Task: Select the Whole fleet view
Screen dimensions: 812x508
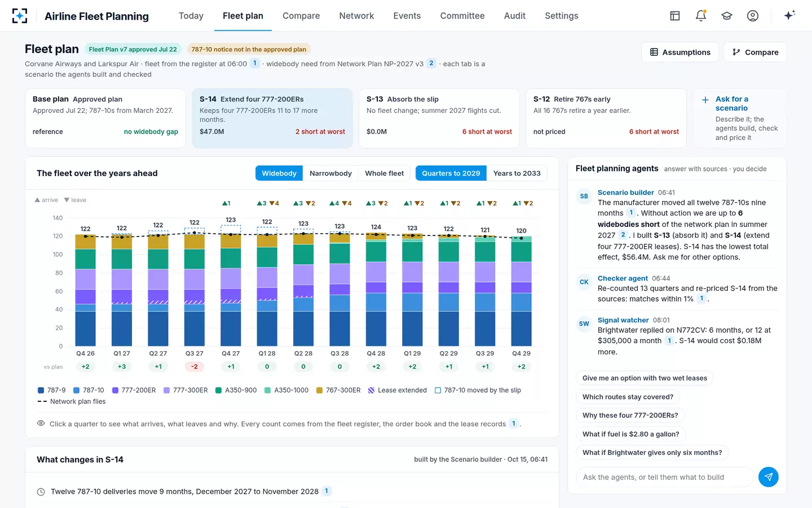Action: click(385, 173)
